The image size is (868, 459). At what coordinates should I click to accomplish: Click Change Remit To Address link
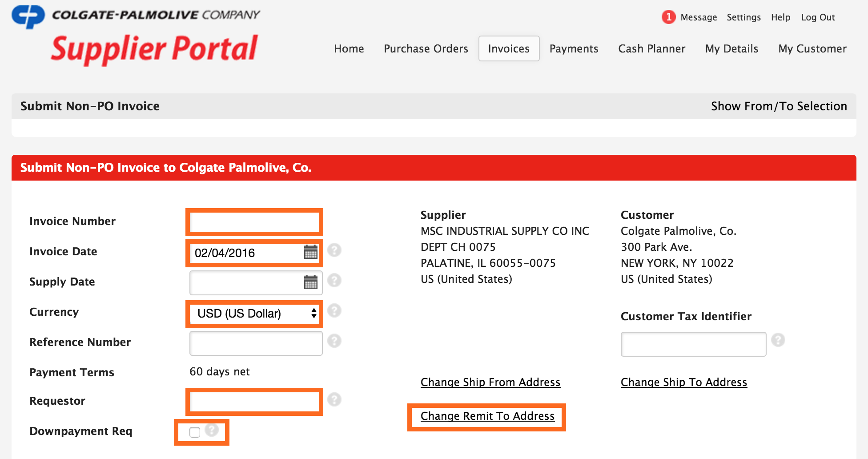pos(487,416)
